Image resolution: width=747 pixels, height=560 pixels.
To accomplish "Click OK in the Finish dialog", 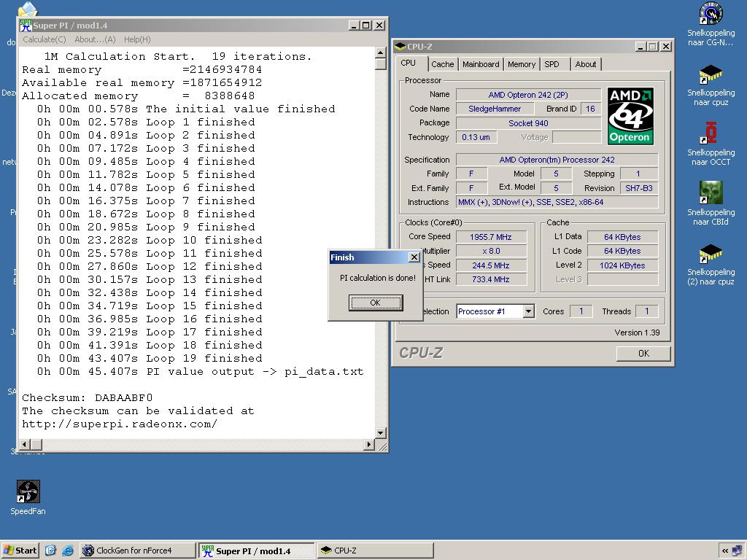I will point(376,303).
